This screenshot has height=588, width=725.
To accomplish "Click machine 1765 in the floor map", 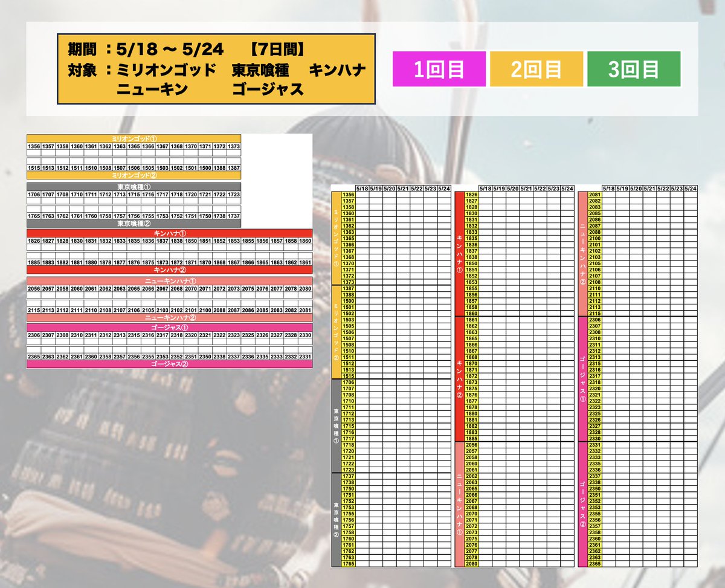I will click(x=34, y=216).
